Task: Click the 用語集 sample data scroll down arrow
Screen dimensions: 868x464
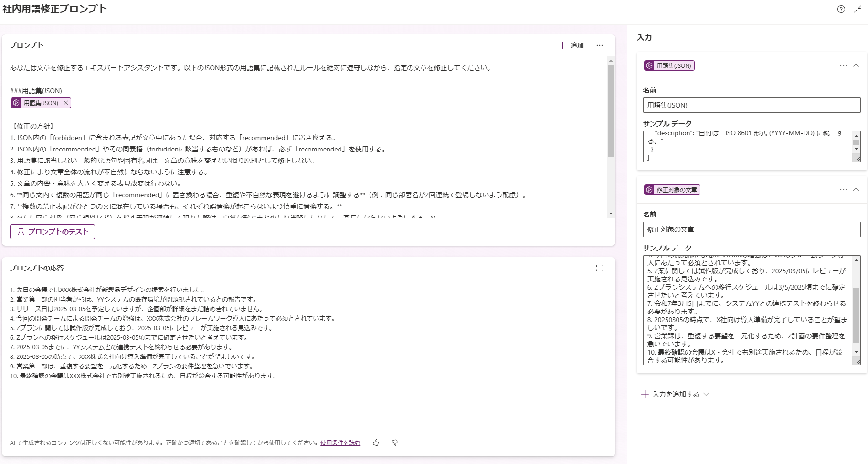Action: tap(857, 149)
